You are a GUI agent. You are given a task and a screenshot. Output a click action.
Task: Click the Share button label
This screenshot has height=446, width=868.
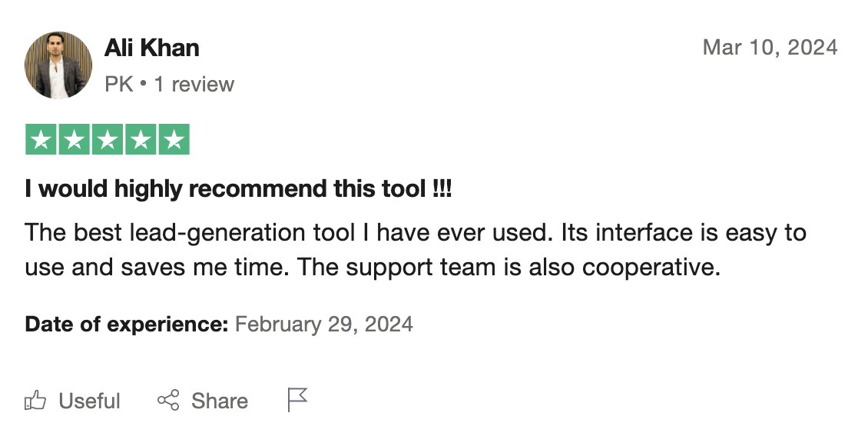pyautogui.click(x=220, y=400)
